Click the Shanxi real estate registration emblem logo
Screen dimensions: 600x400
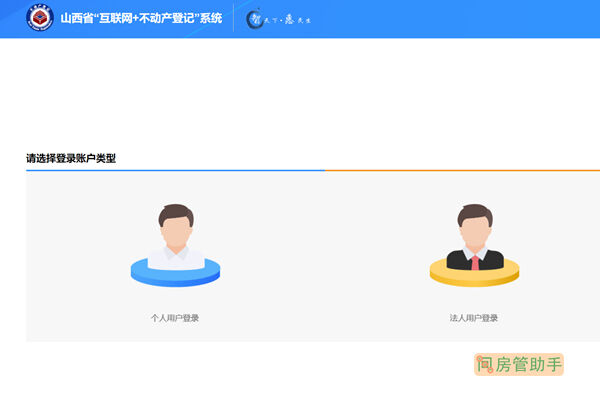40,18
